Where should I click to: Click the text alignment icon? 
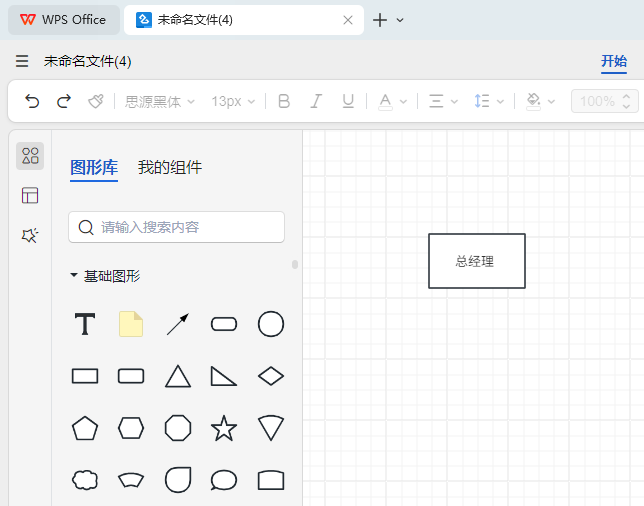(436, 101)
